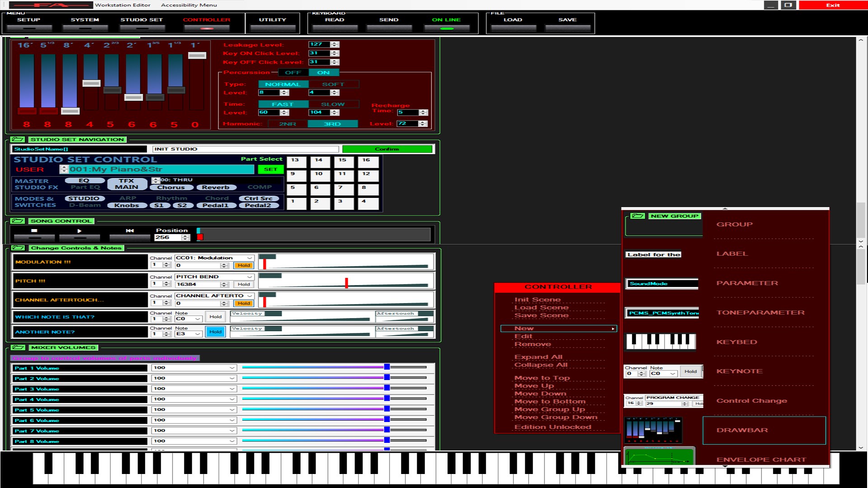Choose Load Scene from Controller menu
This screenshot has height=488, width=868.
541,308
